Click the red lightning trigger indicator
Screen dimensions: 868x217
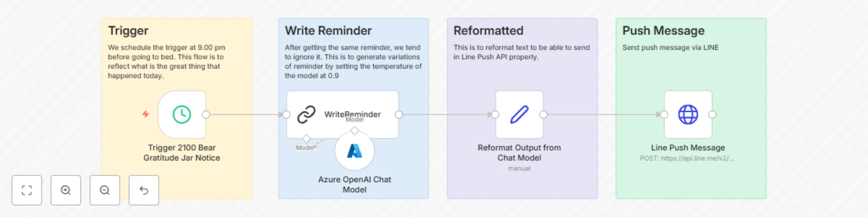(146, 114)
